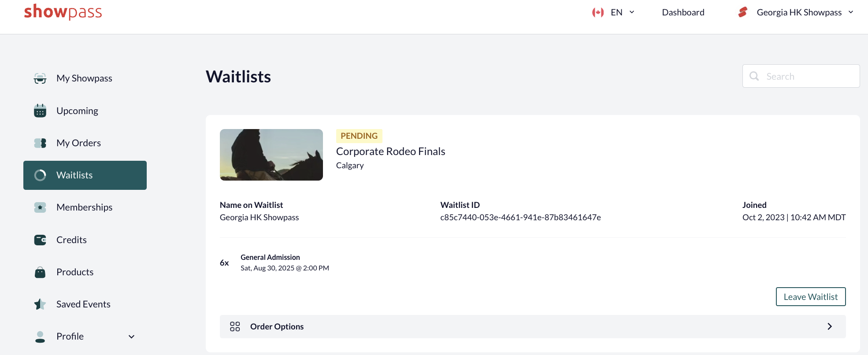The width and height of the screenshot is (868, 355).
Task: Click the Order Options grid icon
Action: 235,326
